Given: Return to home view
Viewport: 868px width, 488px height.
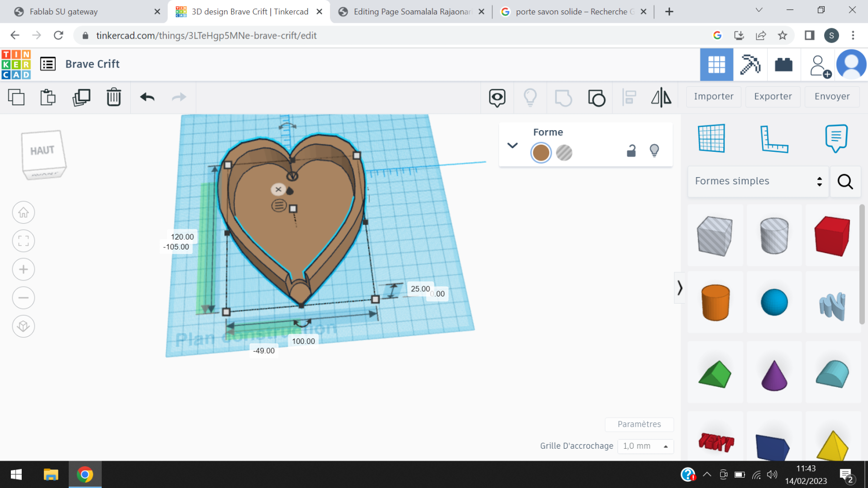Looking at the screenshot, I should tap(23, 212).
